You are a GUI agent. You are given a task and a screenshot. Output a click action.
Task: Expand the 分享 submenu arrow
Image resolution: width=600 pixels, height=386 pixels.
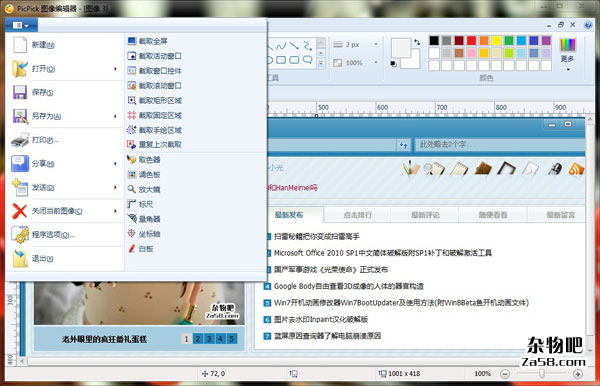pyautogui.click(x=115, y=163)
